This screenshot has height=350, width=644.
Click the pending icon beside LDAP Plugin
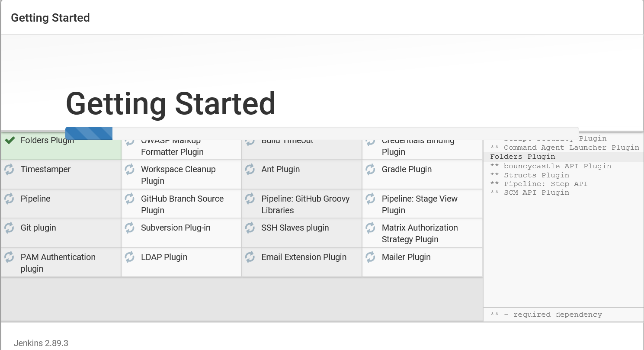[x=130, y=257]
